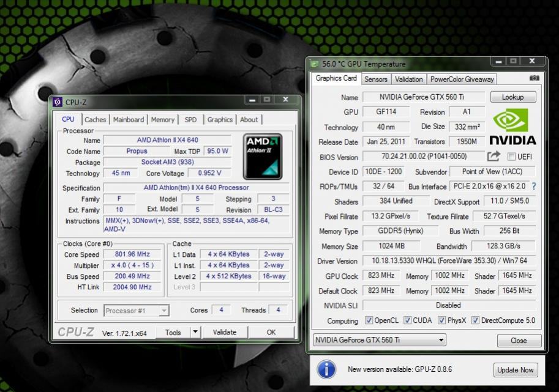Viewport: 559px width, 392px height.
Task: Switch to the Mainboard tab
Action: 129,120
